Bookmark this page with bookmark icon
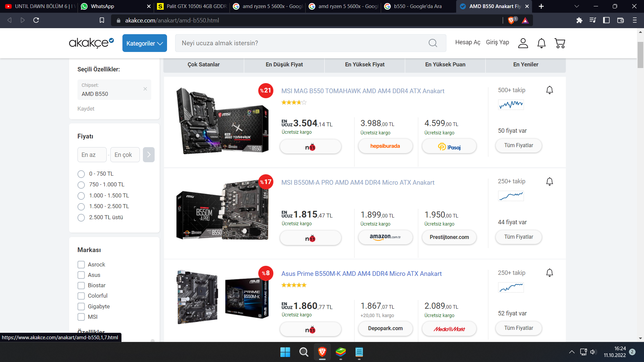 coord(102,20)
